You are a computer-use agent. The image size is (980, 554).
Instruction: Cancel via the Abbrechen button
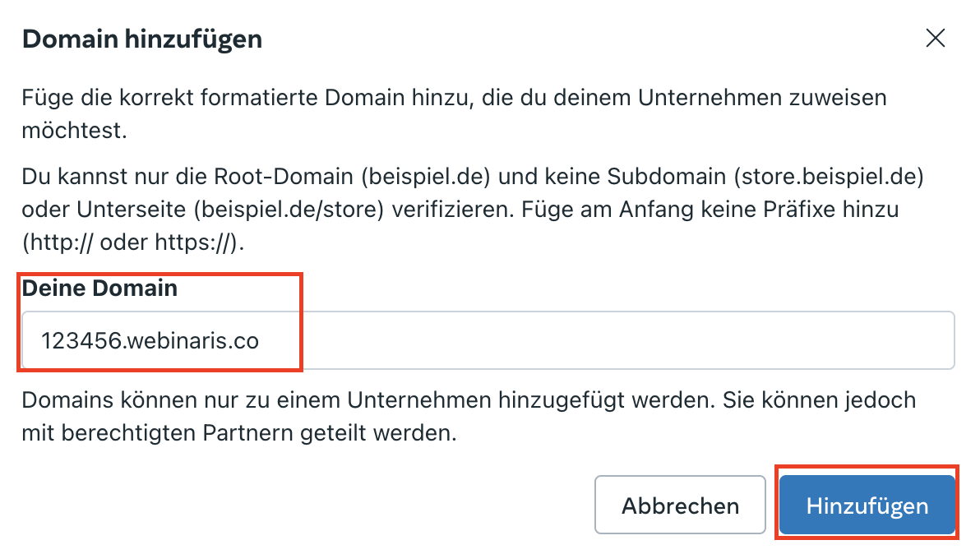point(680,505)
